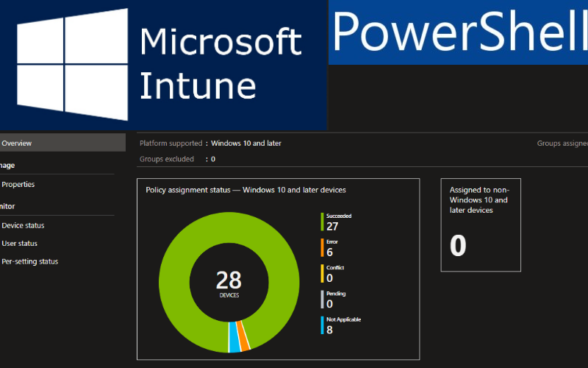Click the Policy assignment status tile title
Image resolution: width=588 pixels, height=368 pixels.
click(245, 190)
